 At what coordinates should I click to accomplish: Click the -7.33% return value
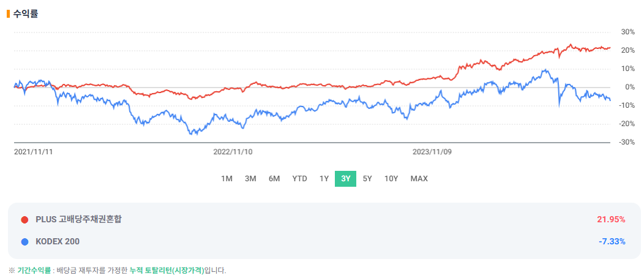click(612, 242)
